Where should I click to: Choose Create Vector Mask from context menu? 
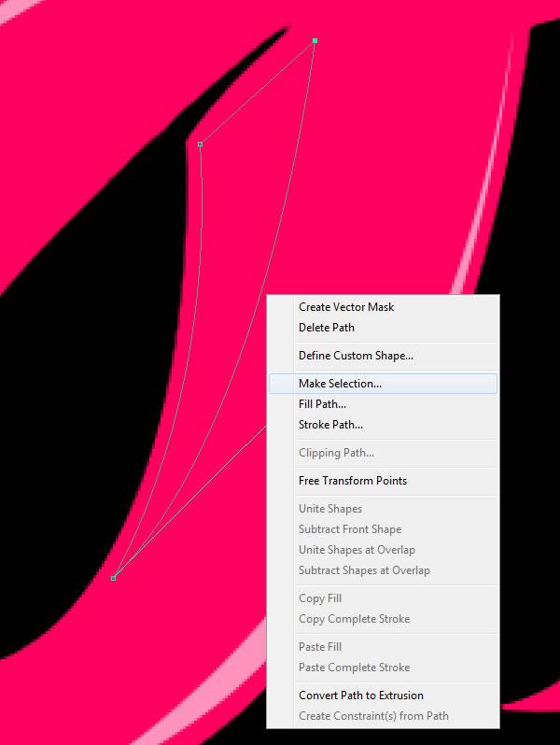[383, 307]
